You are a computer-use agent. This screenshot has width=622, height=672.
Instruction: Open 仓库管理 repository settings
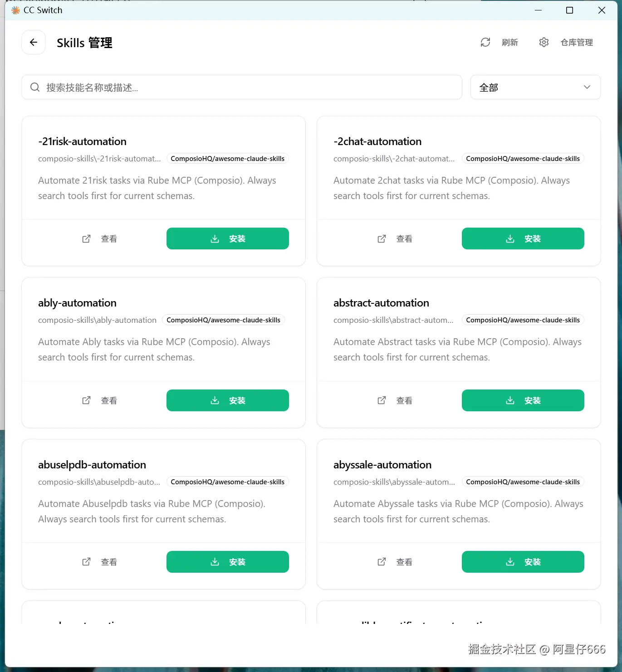[577, 43]
